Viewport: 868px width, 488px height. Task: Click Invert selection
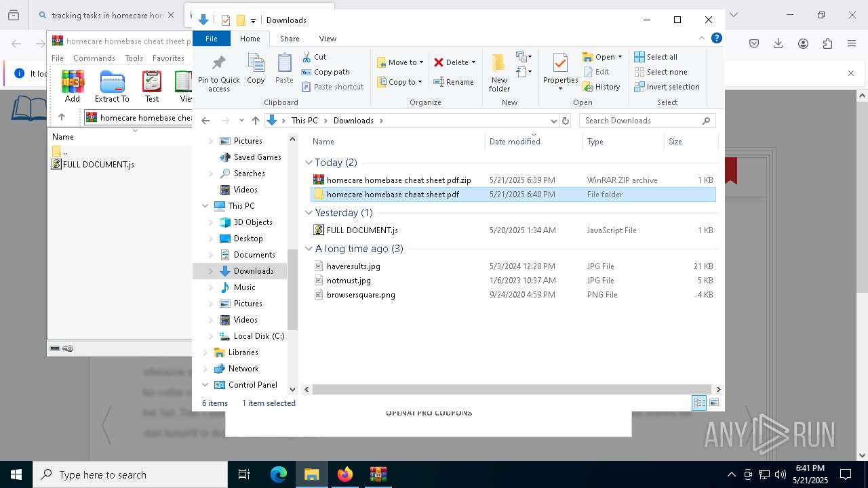[667, 87]
